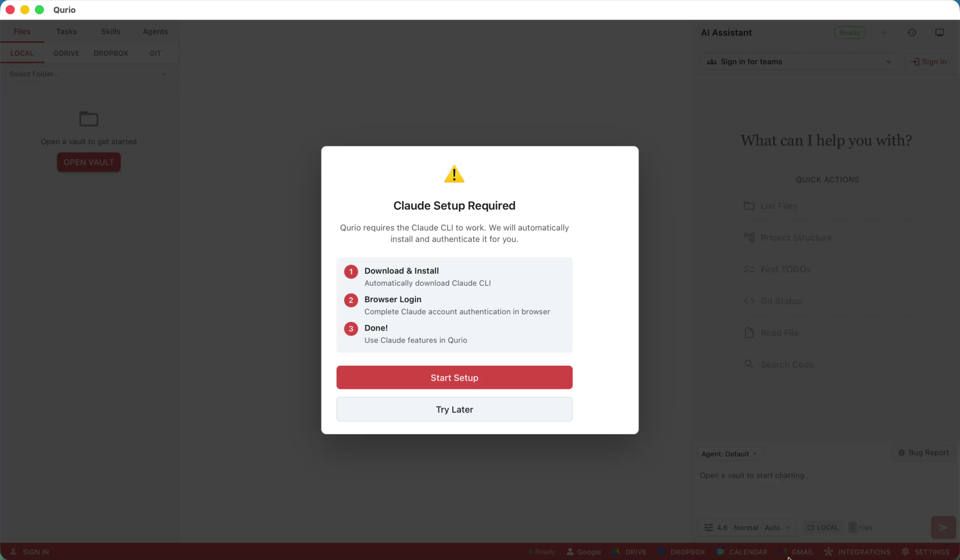Screen dimensions: 960x560
Task: Expand the Select Folder dropdown
Action: (88, 74)
